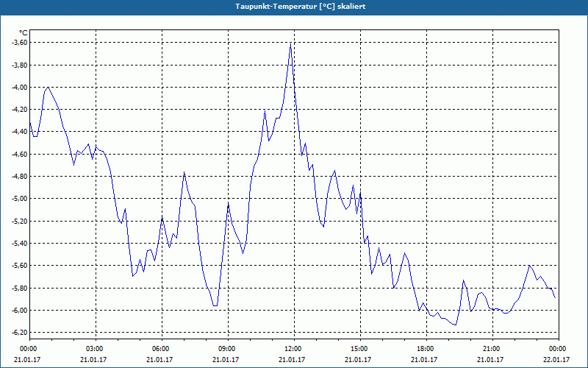Select the -6,20 y-axis label

coord(20,333)
